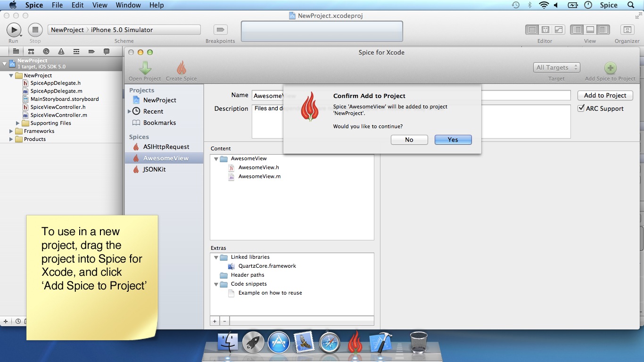Image resolution: width=644 pixels, height=362 pixels.
Task: Click the Breakpoints toolbar icon
Action: tap(220, 30)
